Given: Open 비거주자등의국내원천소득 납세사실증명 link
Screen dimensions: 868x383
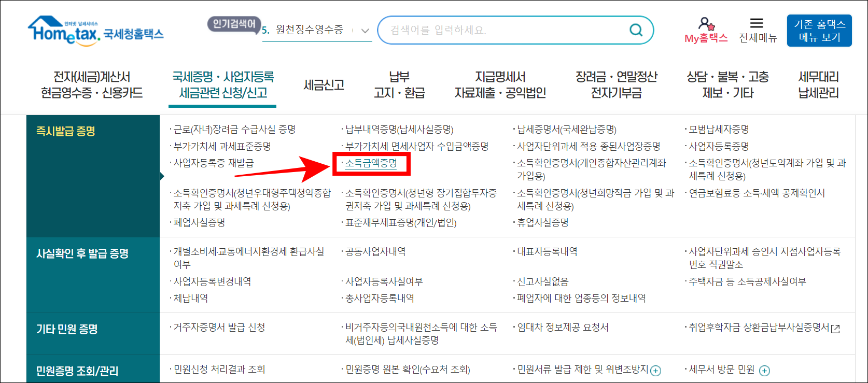Looking at the screenshot, I should [421, 334].
